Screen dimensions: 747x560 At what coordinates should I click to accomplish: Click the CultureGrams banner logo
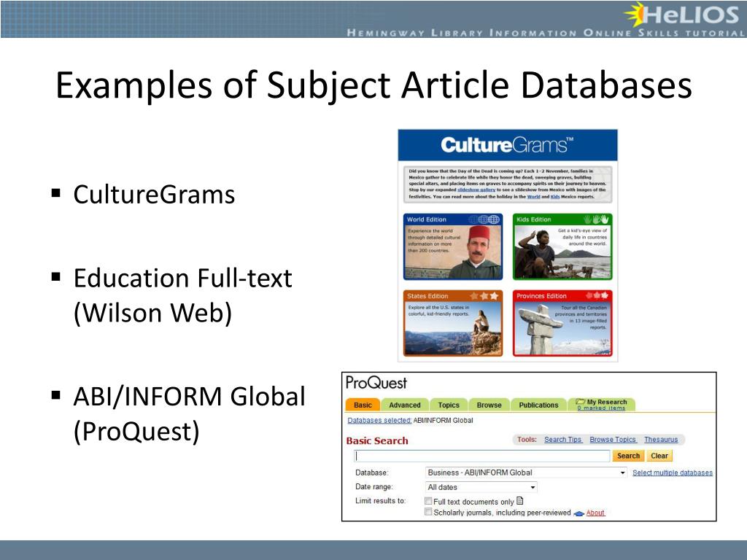click(507, 145)
